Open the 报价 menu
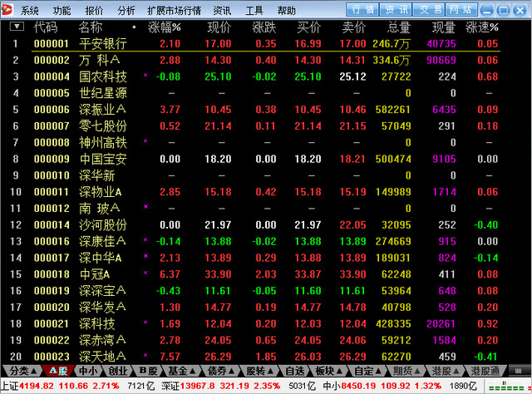The width and height of the screenshot is (532, 394). click(x=94, y=11)
